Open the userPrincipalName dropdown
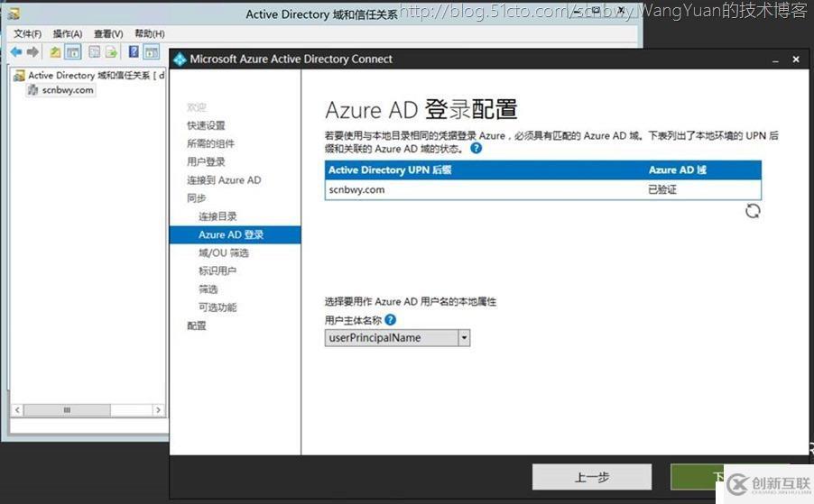Viewport: 814px width, 504px height. tap(464, 338)
